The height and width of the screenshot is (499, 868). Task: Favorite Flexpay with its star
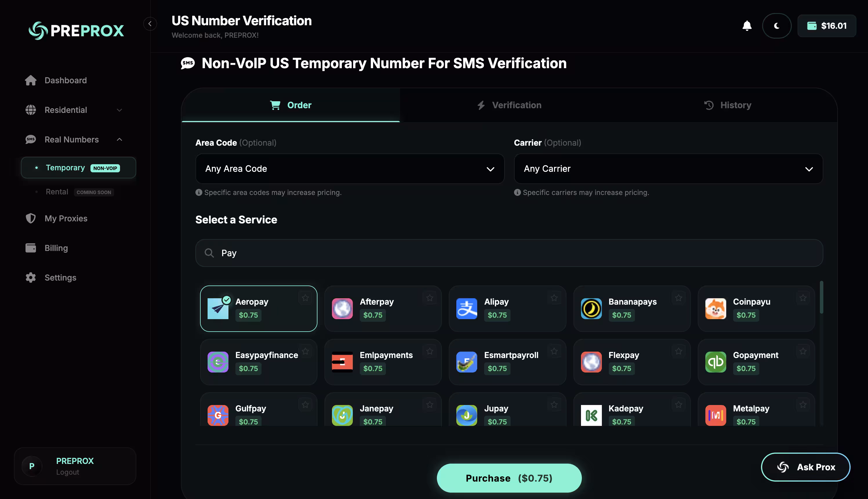tap(678, 351)
